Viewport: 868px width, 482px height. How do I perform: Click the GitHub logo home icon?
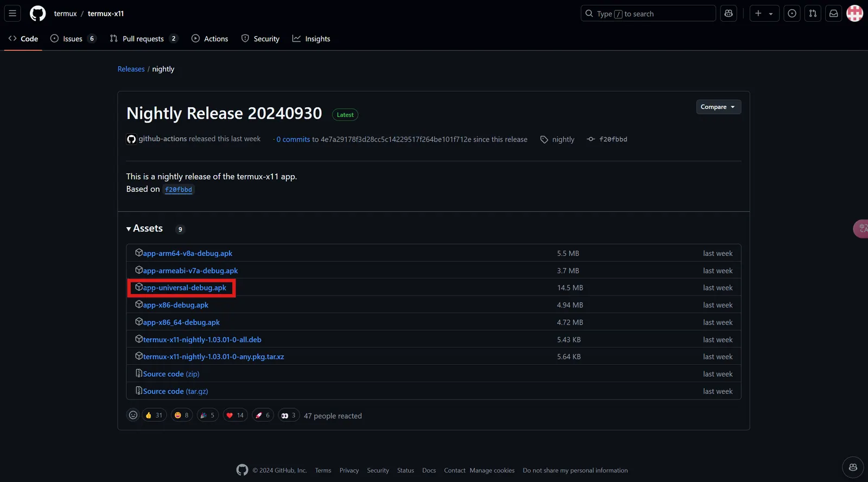point(37,14)
